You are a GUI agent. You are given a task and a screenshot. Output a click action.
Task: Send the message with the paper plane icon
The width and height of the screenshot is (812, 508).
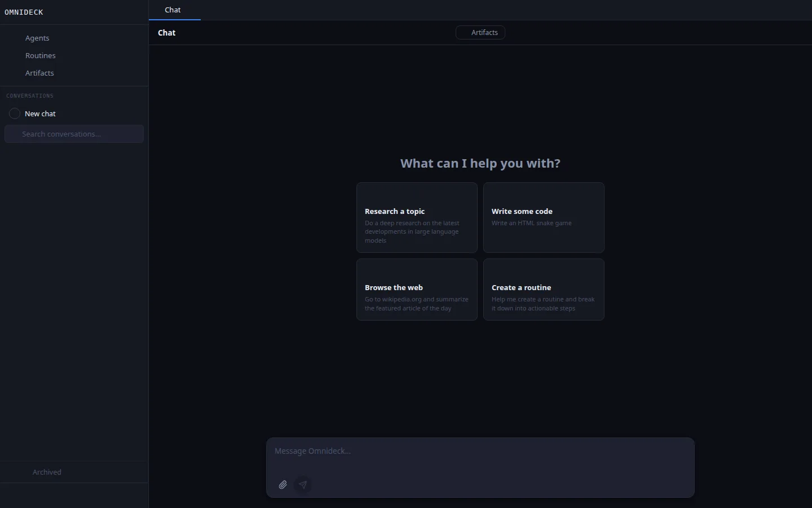pyautogui.click(x=303, y=485)
